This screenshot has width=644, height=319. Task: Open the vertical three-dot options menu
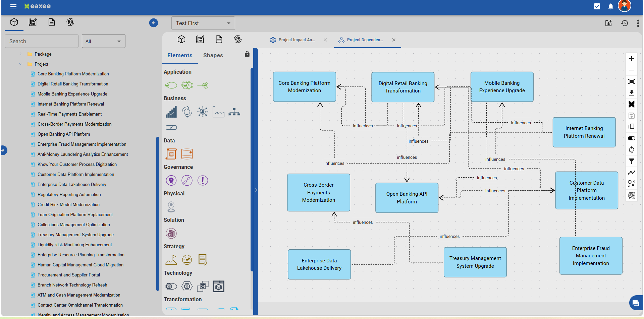click(638, 23)
